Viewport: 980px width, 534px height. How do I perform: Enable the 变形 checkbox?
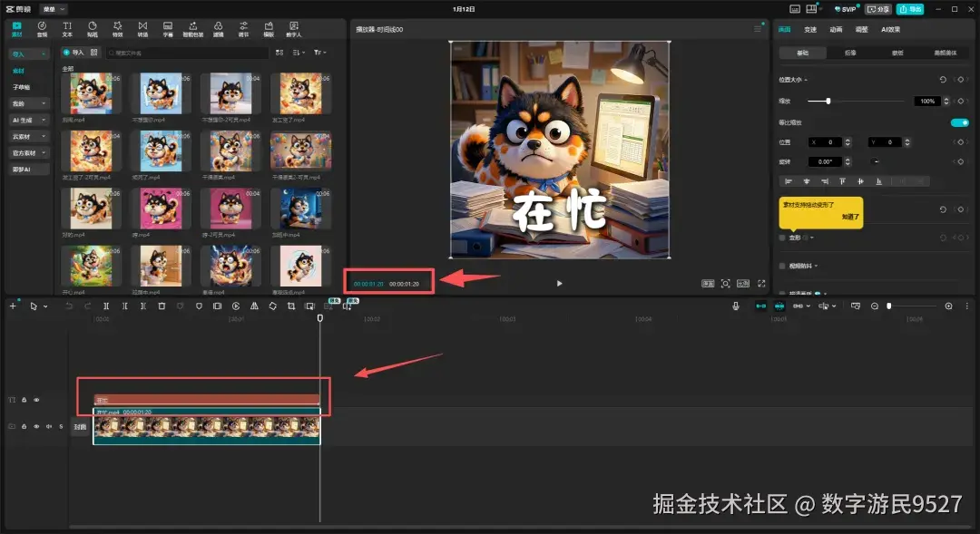click(x=782, y=238)
